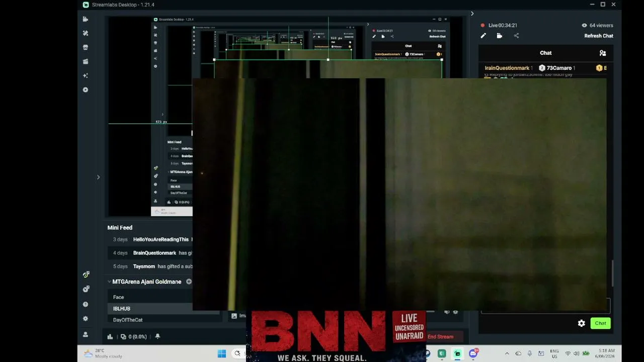
Task: Click the chat panel scrollbar
Action: pyautogui.click(x=612, y=274)
